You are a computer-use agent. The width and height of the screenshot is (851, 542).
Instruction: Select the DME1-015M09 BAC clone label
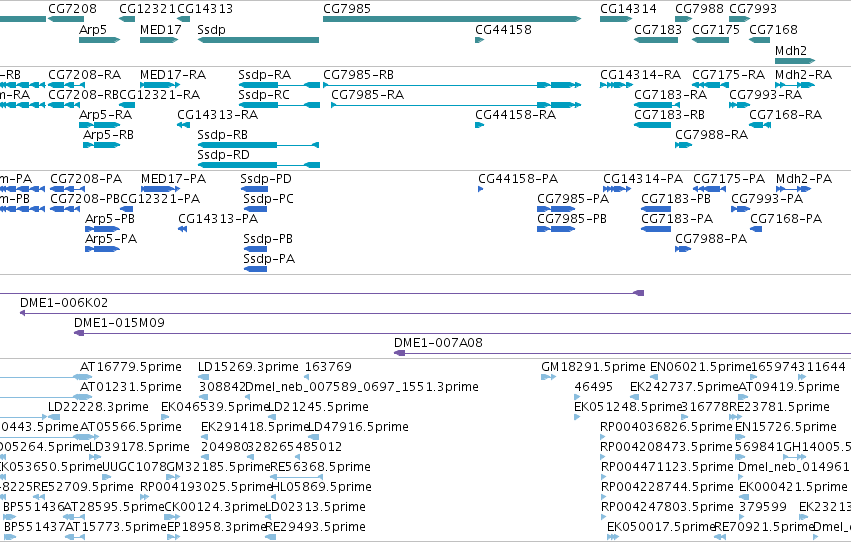(119, 323)
